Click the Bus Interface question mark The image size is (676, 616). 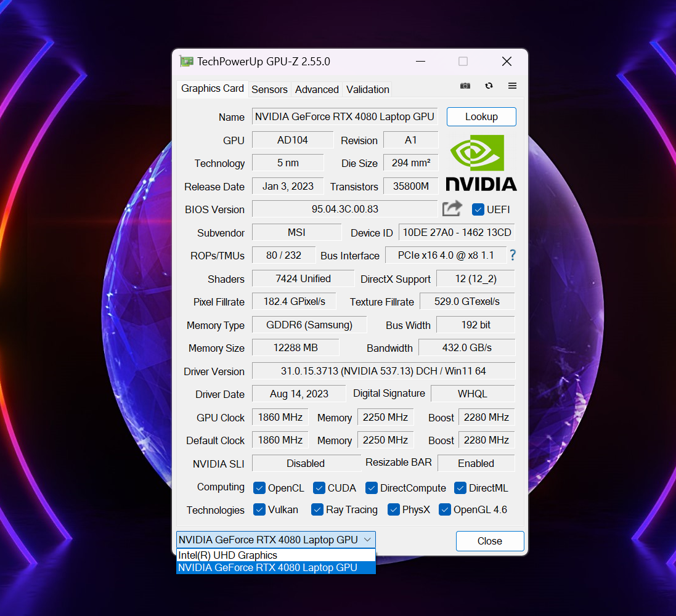(x=513, y=255)
